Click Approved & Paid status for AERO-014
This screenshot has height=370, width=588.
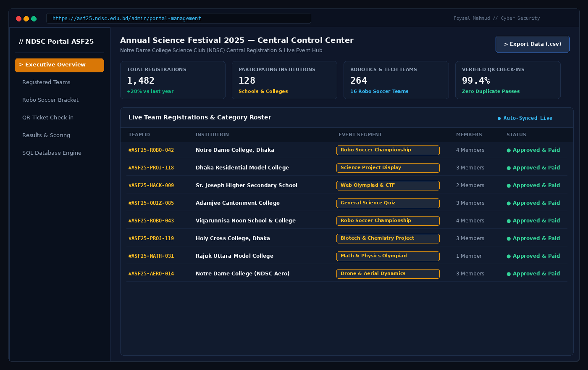[533, 274]
